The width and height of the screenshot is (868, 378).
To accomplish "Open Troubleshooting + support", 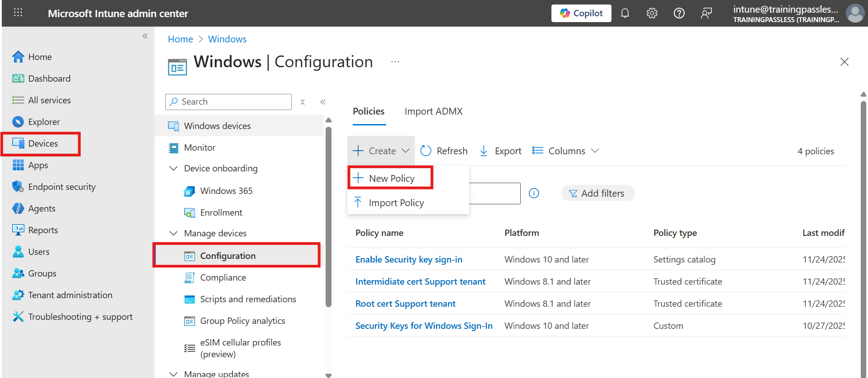I will (73, 317).
